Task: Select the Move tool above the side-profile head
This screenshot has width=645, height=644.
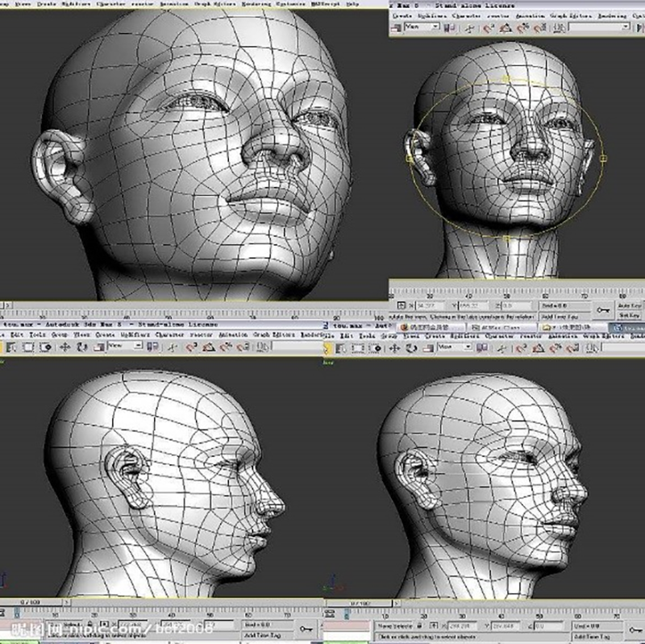Action: (x=64, y=347)
